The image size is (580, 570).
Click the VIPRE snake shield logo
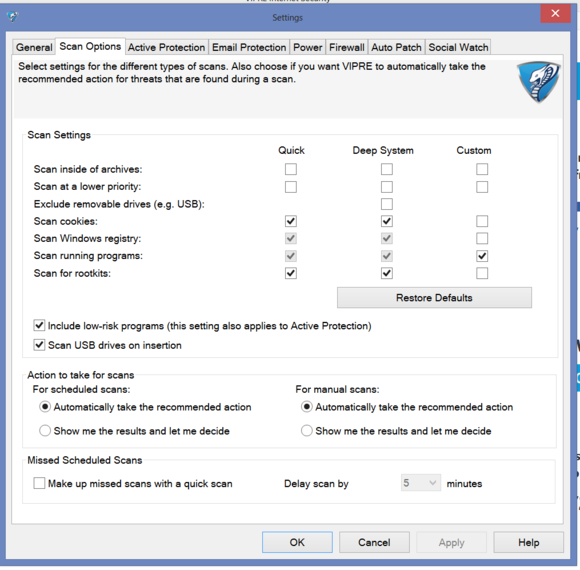click(x=538, y=82)
